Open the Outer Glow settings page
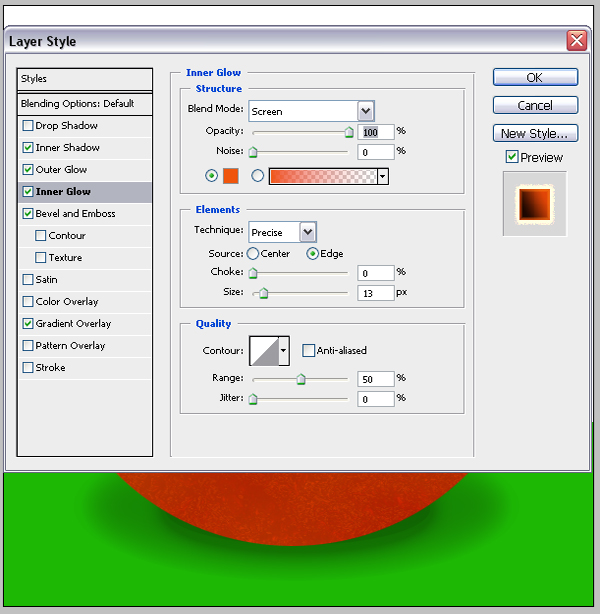This screenshot has width=600, height=614. tap(61, 170)
